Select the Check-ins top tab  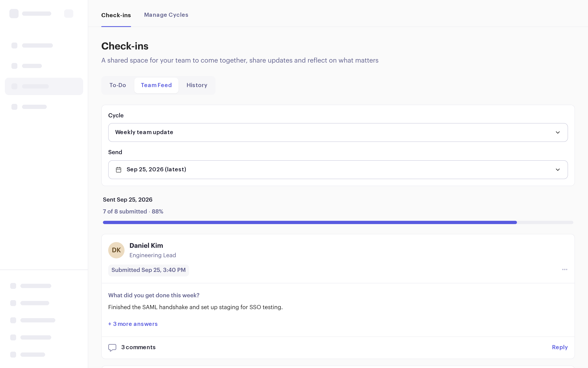pyautogui.click(x=116, y=15)
